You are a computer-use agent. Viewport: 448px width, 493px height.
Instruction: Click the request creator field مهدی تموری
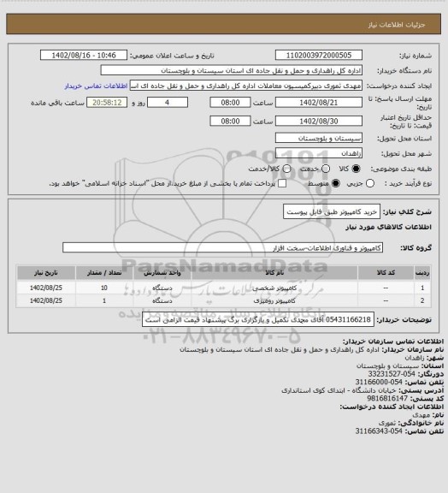tap(246, 86)
